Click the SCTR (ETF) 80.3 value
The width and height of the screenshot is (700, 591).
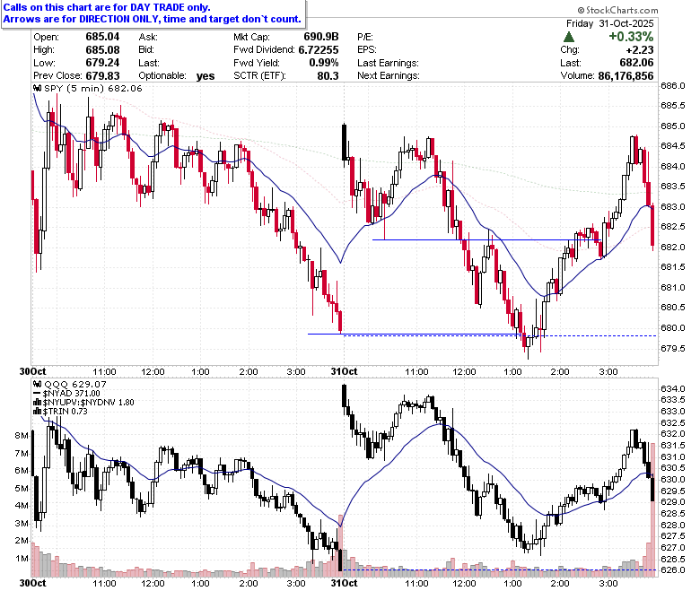coord(328,76)
